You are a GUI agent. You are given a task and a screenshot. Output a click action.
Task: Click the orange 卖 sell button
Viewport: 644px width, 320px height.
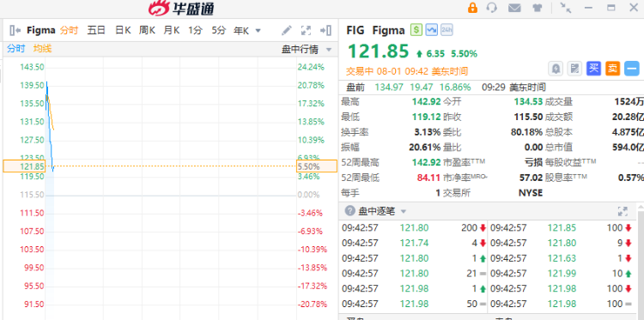[612, 69]
